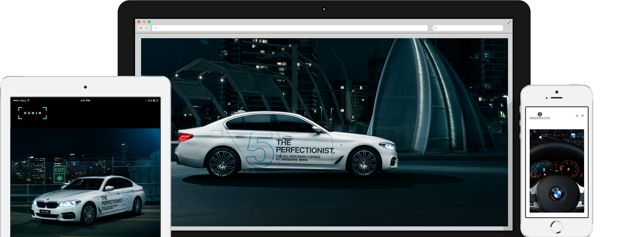Viewport: 644px width, 237px height.
Task: Minimize the browser with the yellow dot
Action: (x=144, y=22)
